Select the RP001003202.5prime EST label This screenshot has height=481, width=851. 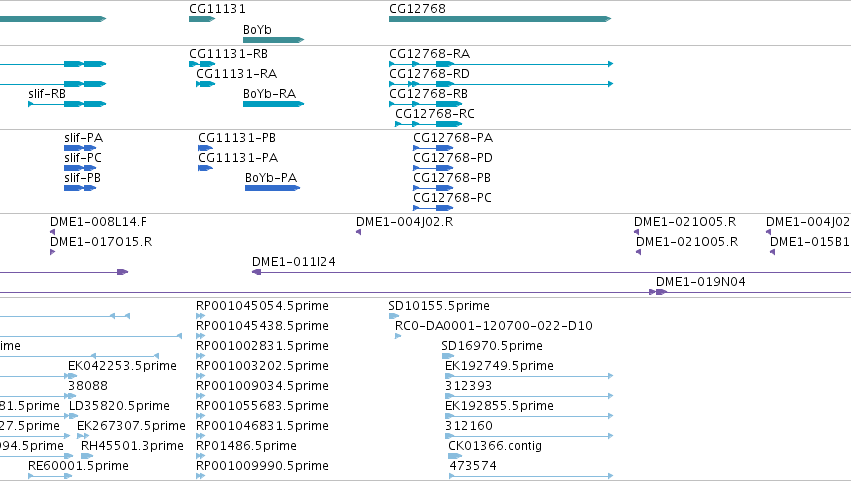[x=263, y=366]
